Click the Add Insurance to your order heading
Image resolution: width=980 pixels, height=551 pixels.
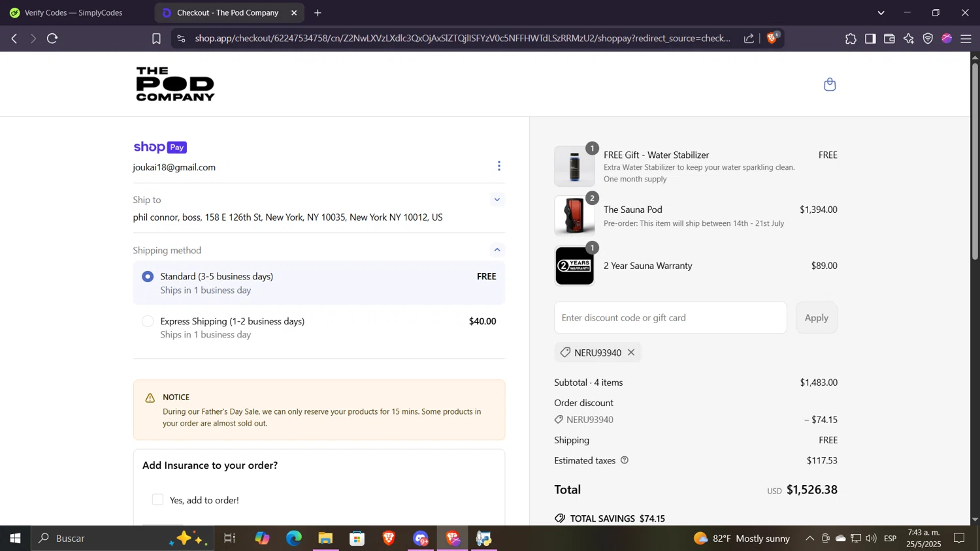(x=210, y=465)
